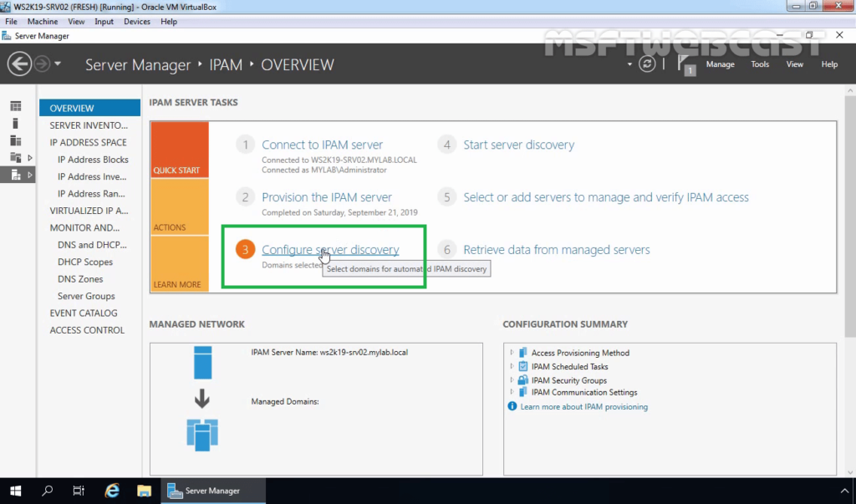Viewport: 856px width, 504px height.
Task: Click Provision the IPAM server link
Action: click(327, 197)
